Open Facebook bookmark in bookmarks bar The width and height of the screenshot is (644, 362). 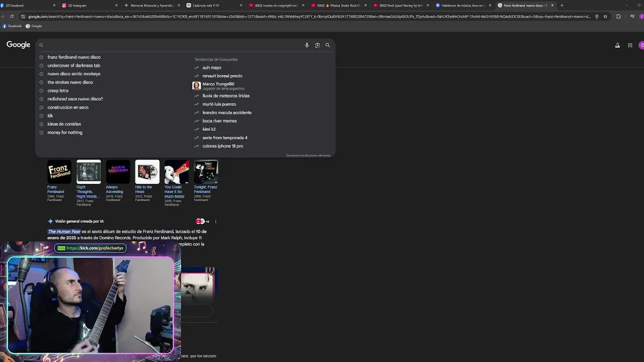12,26
